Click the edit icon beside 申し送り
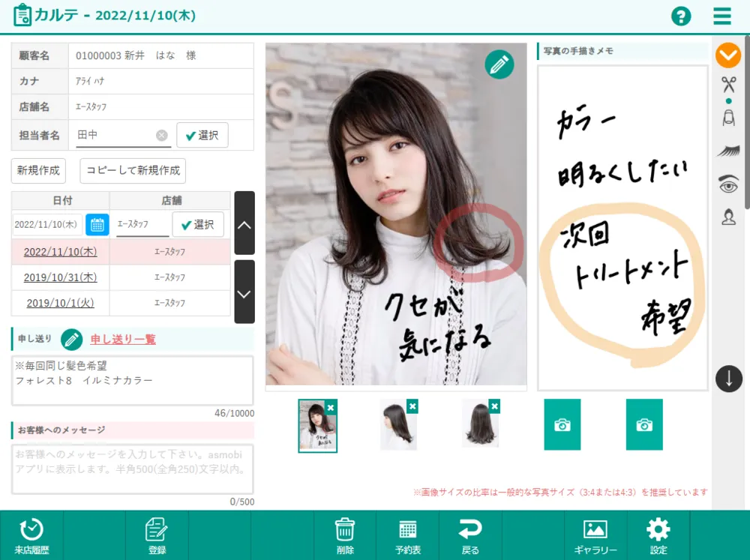This screenshot has height=560, width=750. pos(72,340)
